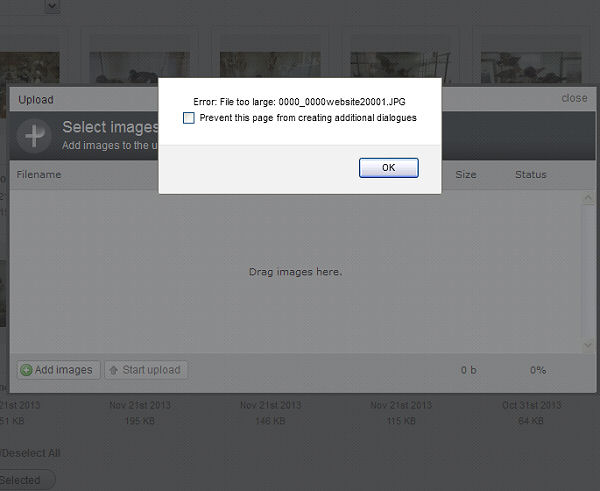Viewport: 600px width, 491px height.
Task: Click the up-arrow icon on Start upload
Action: click(x=113, y=370)
